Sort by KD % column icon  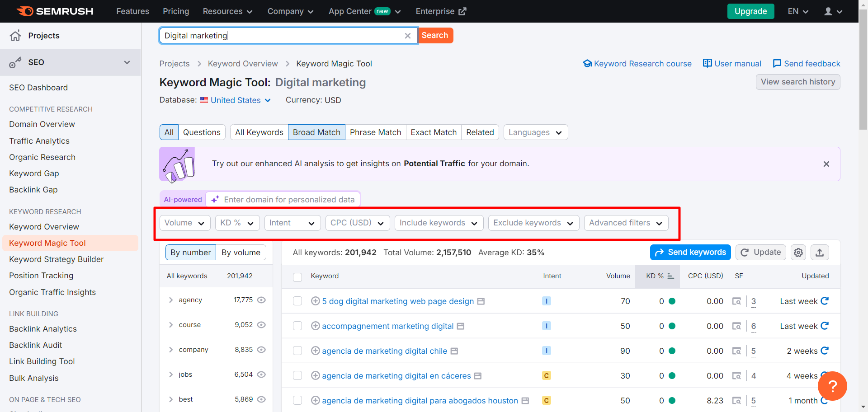671,276
